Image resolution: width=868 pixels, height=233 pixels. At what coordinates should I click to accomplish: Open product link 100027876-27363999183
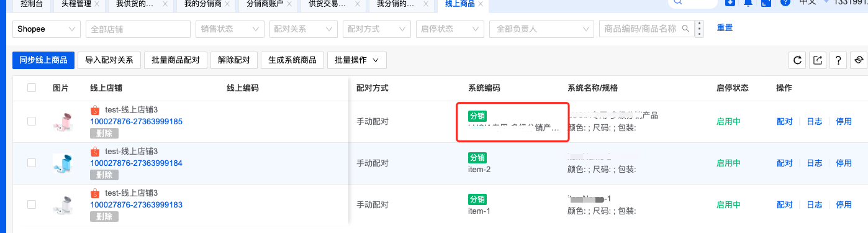(x=136, y=204)
